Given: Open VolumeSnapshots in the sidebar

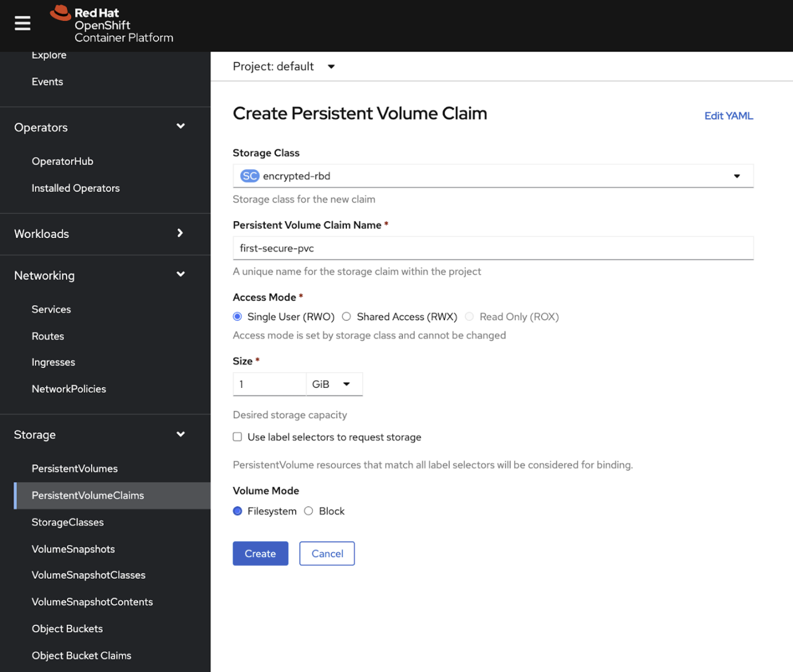Looking at the screenshot, I should (73, 549).
